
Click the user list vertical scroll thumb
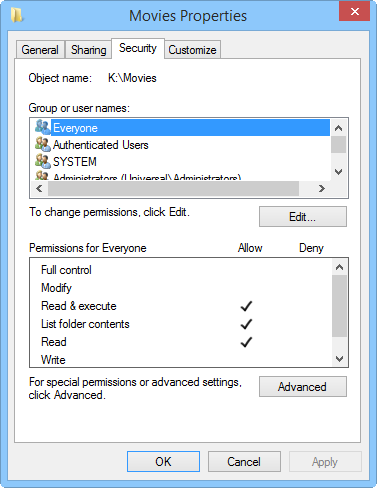[x=339, y=145]
